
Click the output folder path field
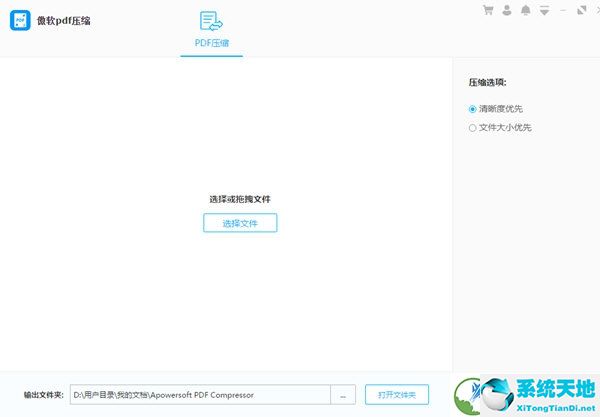point(200,395)
